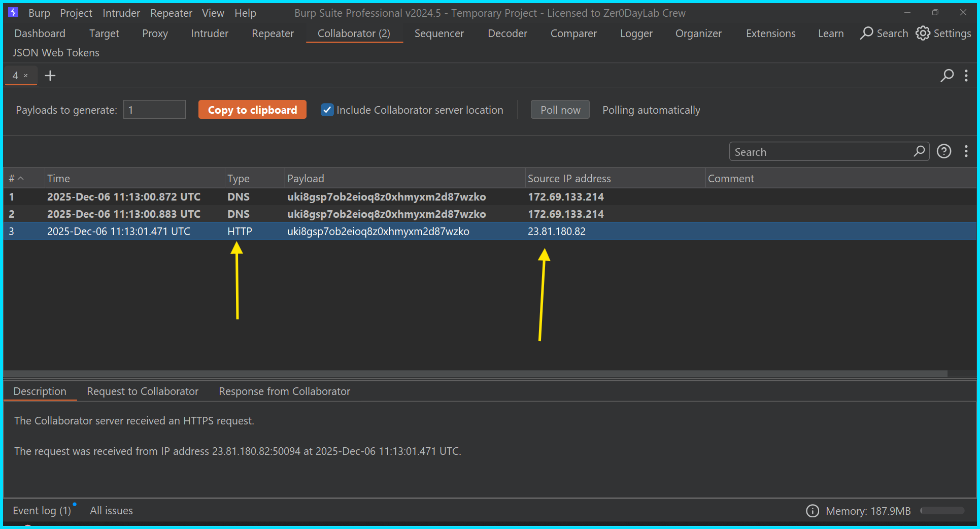Switch to the Organizer tab
This screenshot has height=529, width=980.
(x=698, y=34)
